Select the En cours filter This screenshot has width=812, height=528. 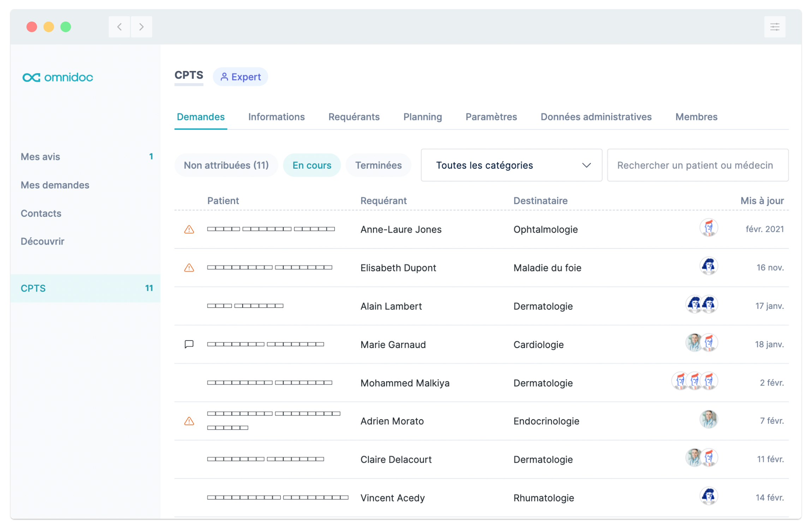tap(312, 165)
